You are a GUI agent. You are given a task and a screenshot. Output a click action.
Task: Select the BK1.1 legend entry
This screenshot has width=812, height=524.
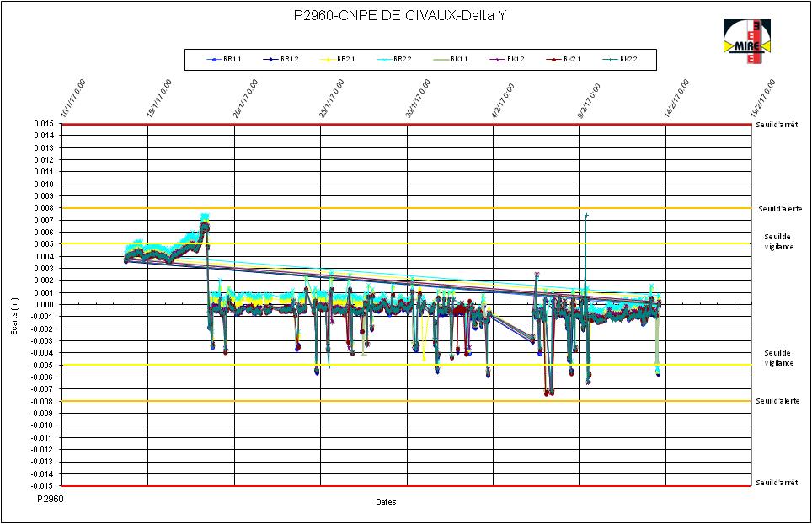point(450,60)
